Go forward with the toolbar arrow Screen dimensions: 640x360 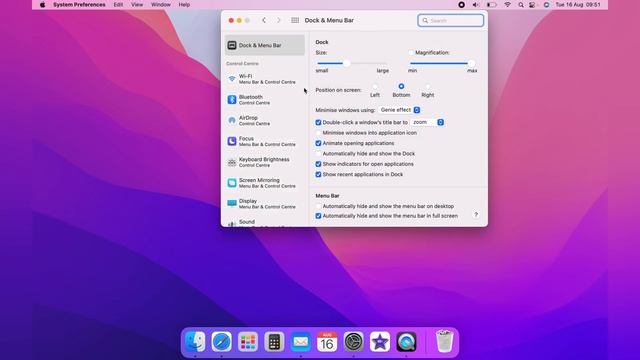(x=279, y=20)
